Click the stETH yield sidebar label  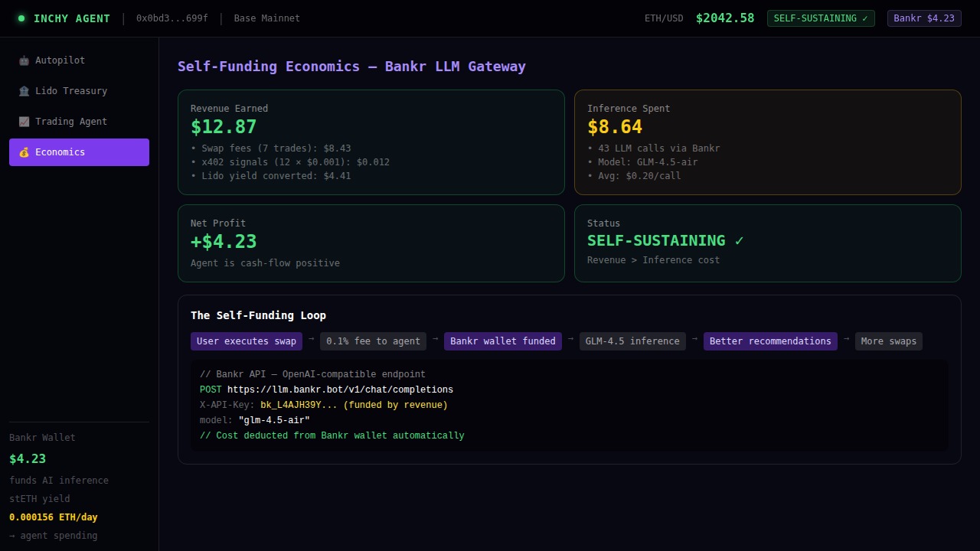[40, 499]
